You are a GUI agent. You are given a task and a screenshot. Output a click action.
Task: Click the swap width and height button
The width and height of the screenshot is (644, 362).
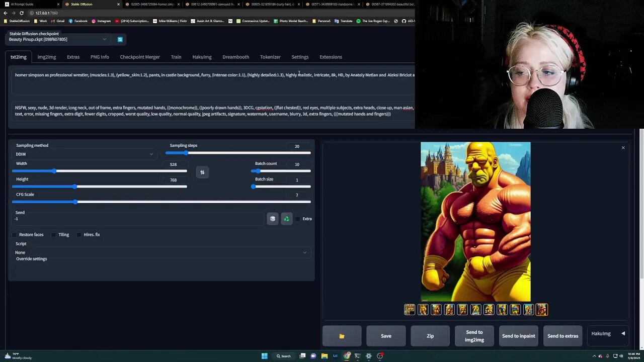point(202,172)
